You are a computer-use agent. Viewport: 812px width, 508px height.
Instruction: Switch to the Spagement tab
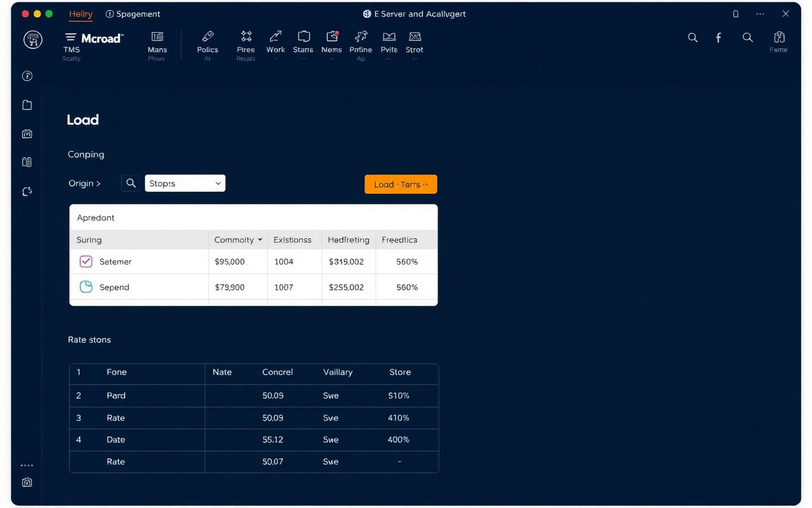pos(132,14)
